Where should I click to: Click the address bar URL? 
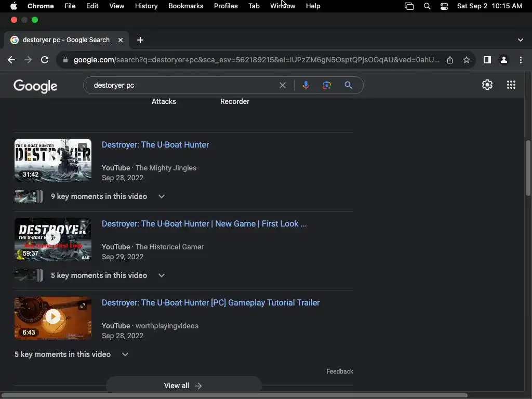[x=257, y=60]
